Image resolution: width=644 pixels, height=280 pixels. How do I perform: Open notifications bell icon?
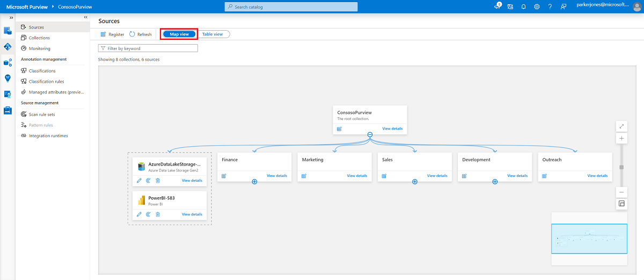point(523,7)
